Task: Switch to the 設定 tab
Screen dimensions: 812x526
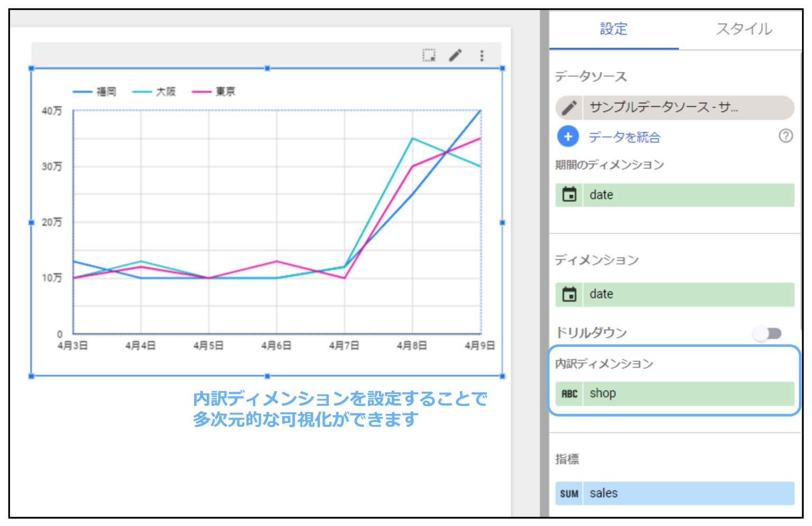Action: click(613, 29)
